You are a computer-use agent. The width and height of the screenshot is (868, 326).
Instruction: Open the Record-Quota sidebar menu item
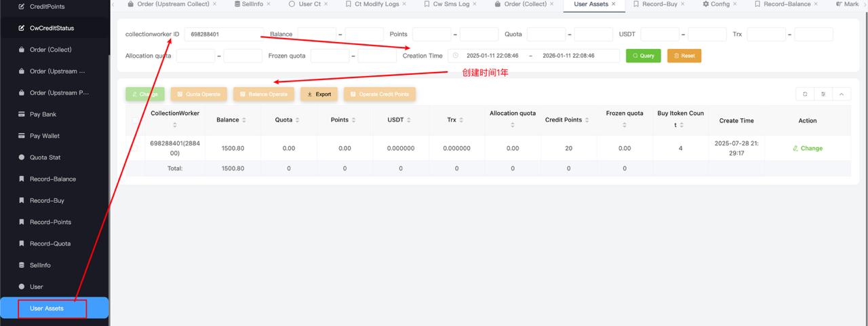tap(50, 244)
